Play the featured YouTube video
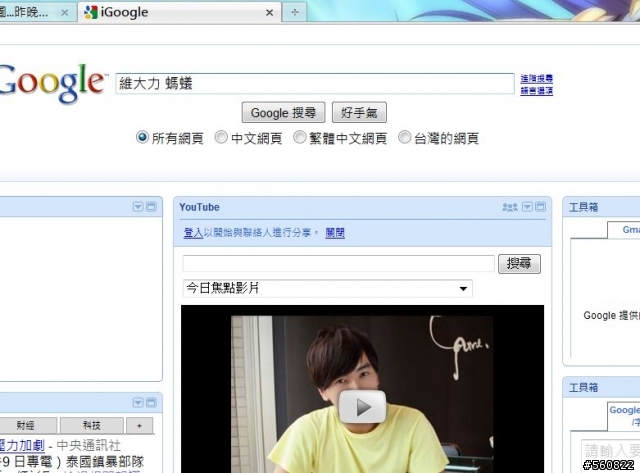 tap(362, 407)
